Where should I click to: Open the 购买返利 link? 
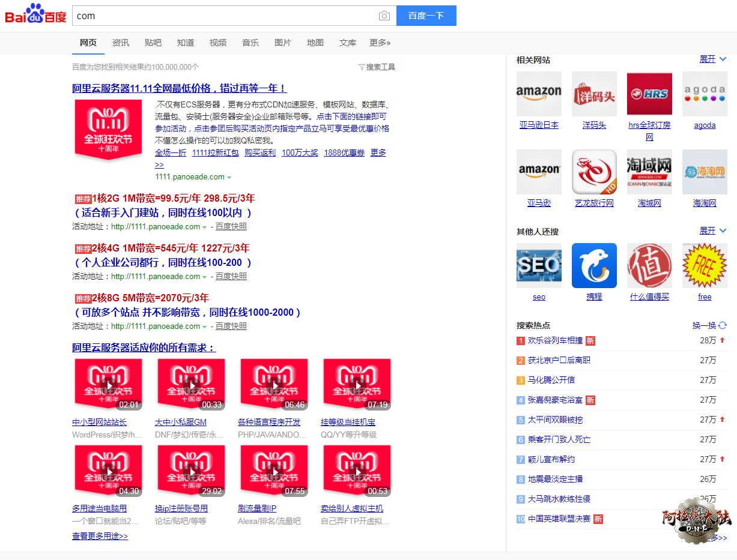pyautogui.click(x=260, y=152)
